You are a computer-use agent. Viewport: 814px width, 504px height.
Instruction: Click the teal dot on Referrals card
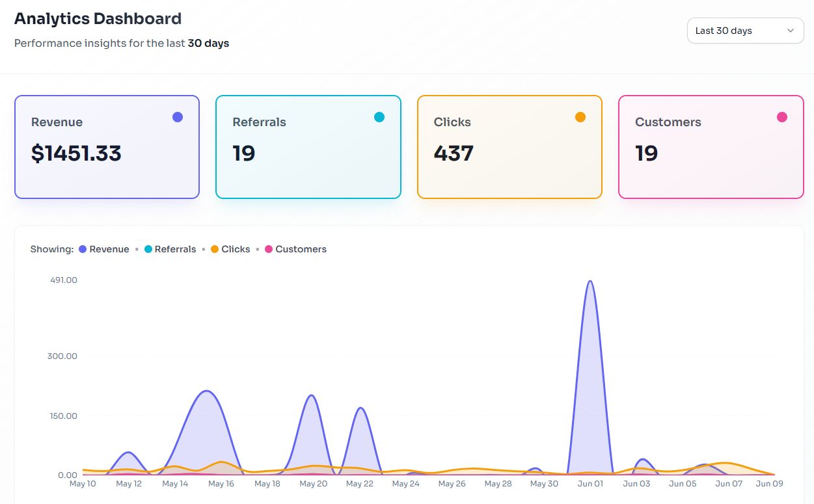pos(379,117)
